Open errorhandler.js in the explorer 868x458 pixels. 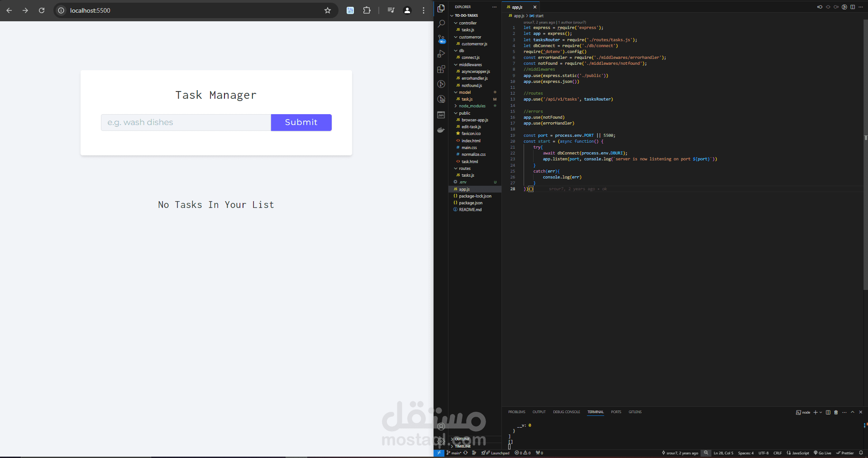(x=474, y=78)
